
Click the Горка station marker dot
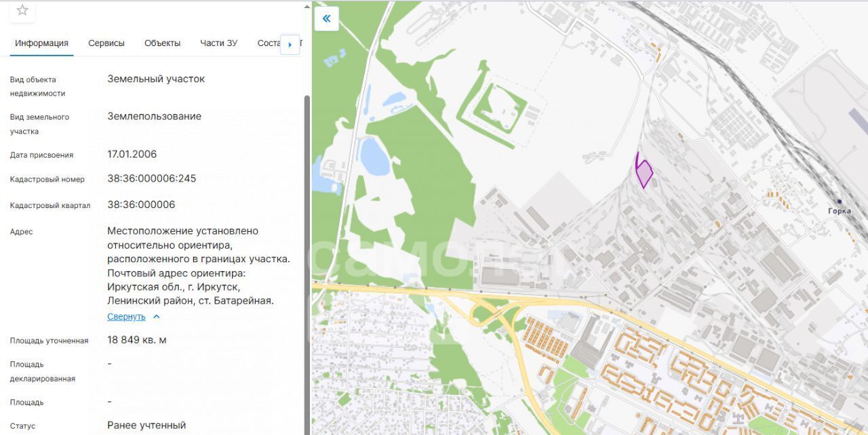coord(840,201)
